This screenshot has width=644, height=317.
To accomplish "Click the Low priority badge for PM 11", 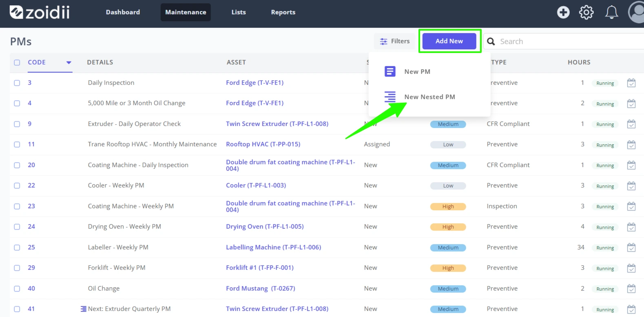I will (x=448, y=145).
